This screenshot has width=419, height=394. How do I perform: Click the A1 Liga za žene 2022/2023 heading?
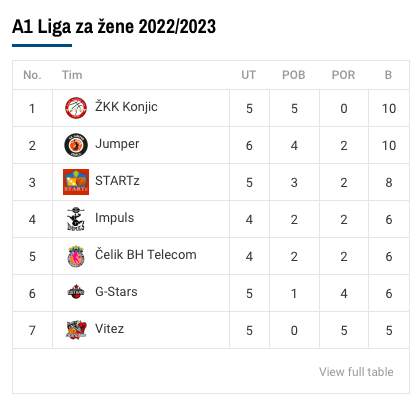tap(114, 27)
